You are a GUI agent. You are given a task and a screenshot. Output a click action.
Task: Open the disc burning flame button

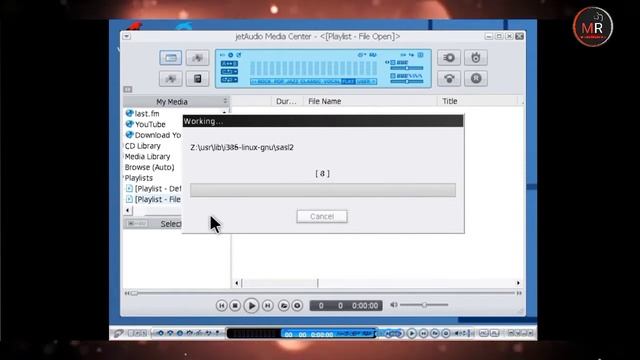pyautogui.click(x=476, y=58)
